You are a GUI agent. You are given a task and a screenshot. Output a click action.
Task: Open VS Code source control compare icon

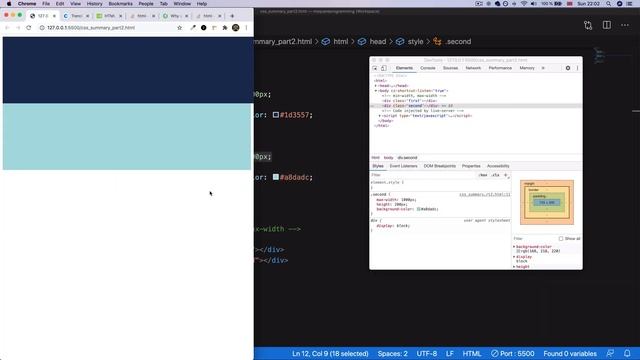click(588, 25)
